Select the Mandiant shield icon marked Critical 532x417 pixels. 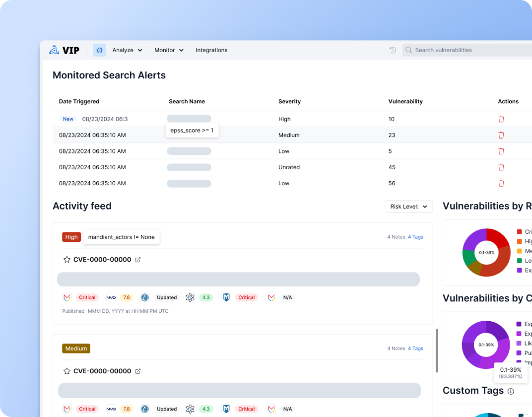point(226,297)
